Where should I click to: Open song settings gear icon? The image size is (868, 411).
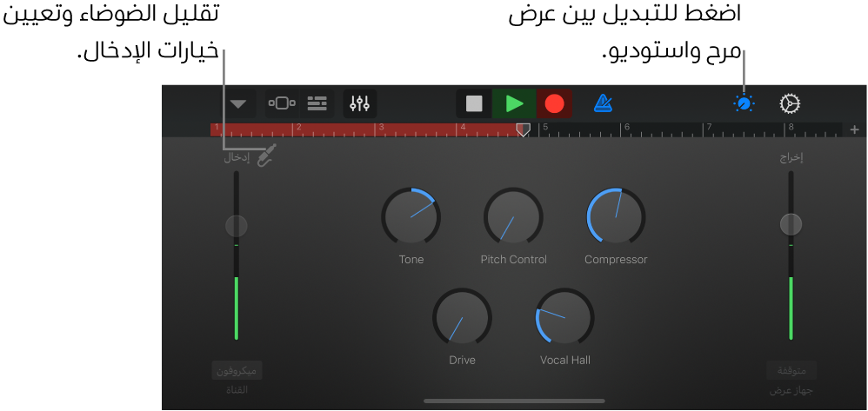coord(790,103)
